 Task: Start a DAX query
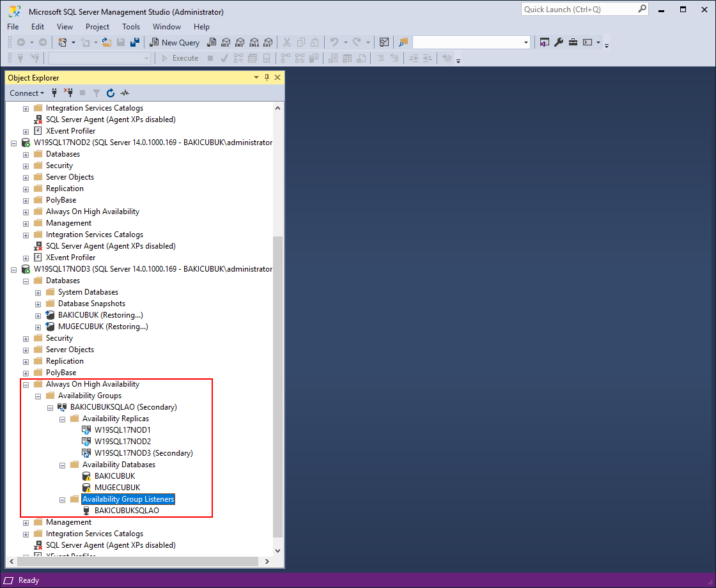pos(268,42)
